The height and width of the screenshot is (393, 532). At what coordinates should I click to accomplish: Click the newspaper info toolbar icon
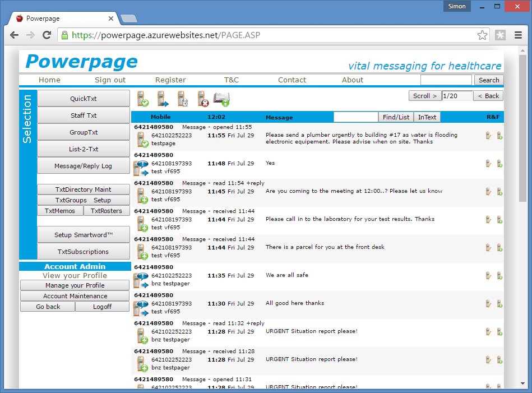(x=222, y=99)
